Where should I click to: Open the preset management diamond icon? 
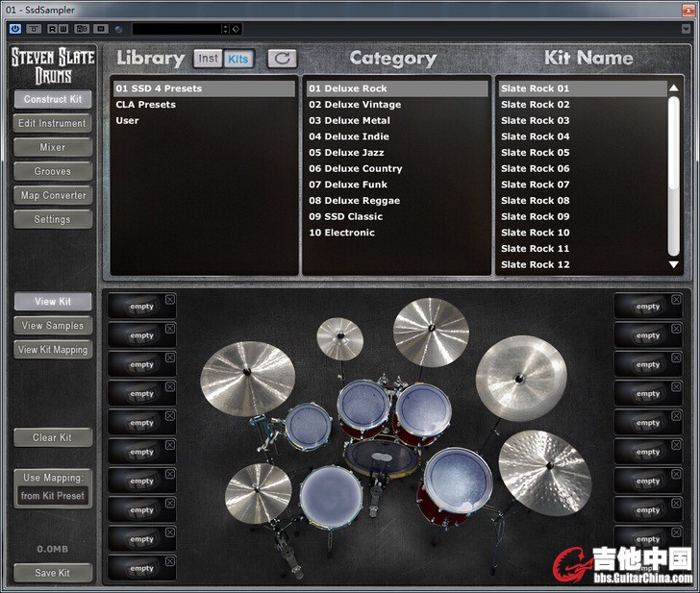pos(236,29)
